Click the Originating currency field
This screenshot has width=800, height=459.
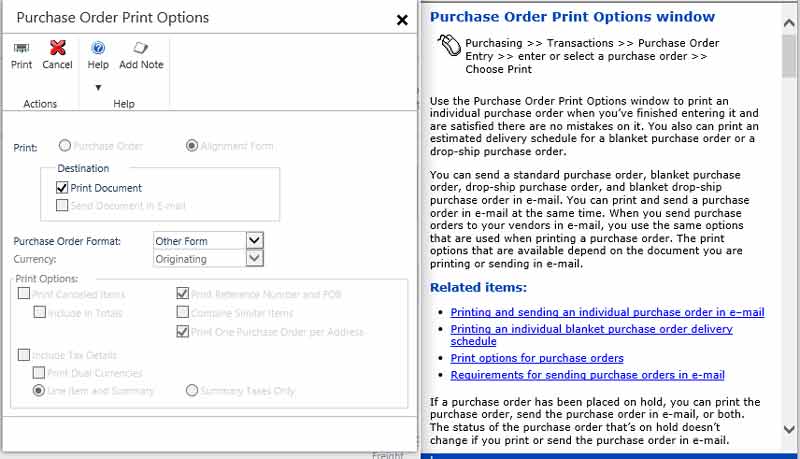tap(199, 259)
